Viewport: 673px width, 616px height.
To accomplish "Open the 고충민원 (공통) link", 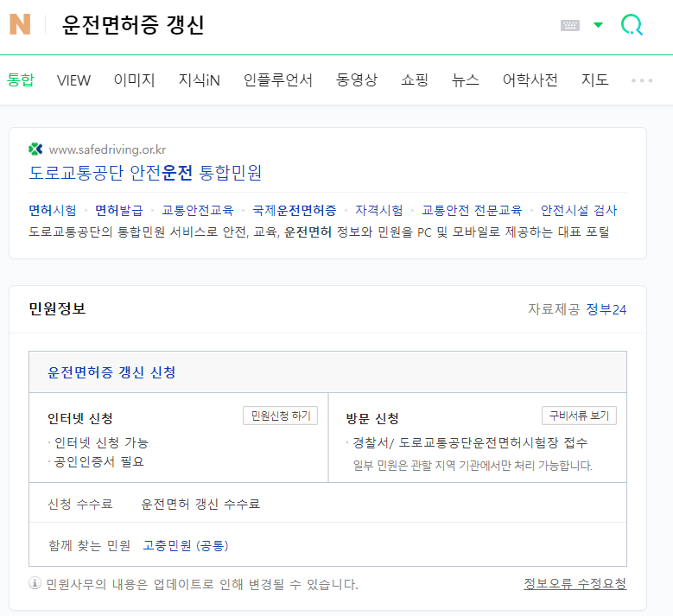I will (x=186, y=546).
